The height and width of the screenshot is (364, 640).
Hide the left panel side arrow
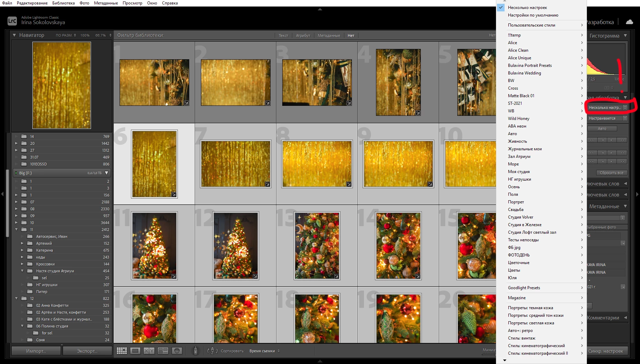(x=2, y=194)
